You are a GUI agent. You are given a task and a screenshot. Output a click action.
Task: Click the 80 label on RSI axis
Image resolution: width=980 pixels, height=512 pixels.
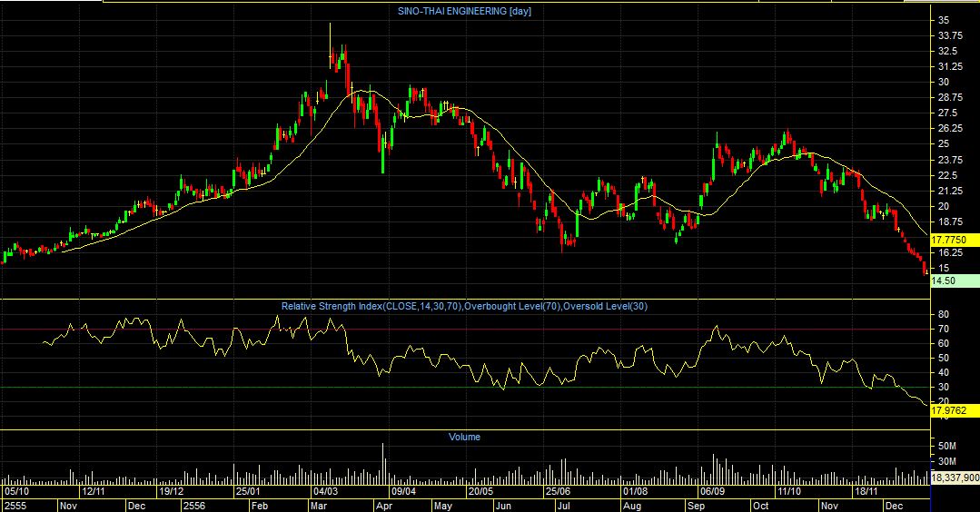(x=943, y=315)
